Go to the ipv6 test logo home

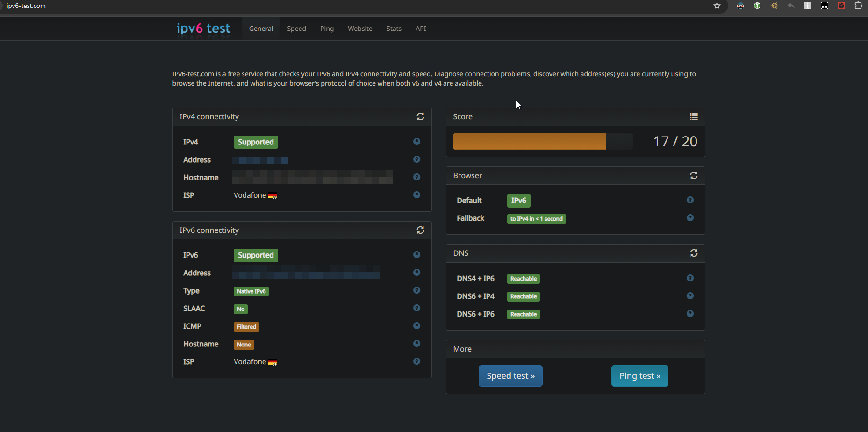pos(203,29)
